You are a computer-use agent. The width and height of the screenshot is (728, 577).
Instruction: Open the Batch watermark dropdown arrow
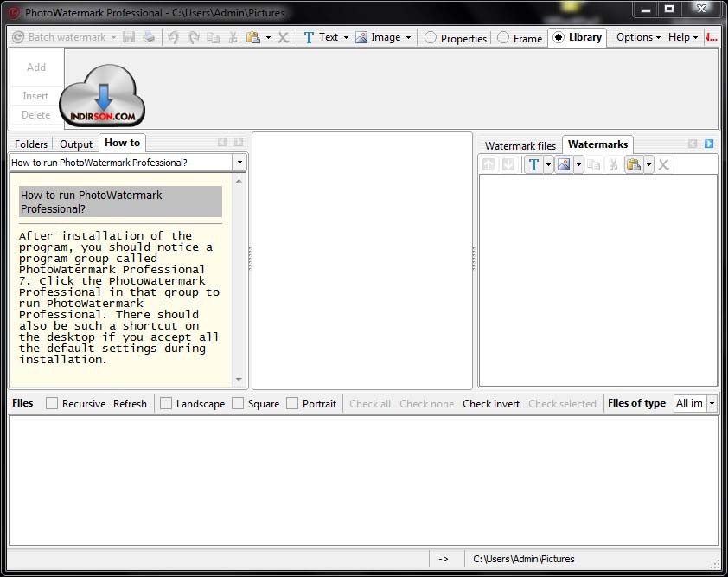tap(113, 38)
